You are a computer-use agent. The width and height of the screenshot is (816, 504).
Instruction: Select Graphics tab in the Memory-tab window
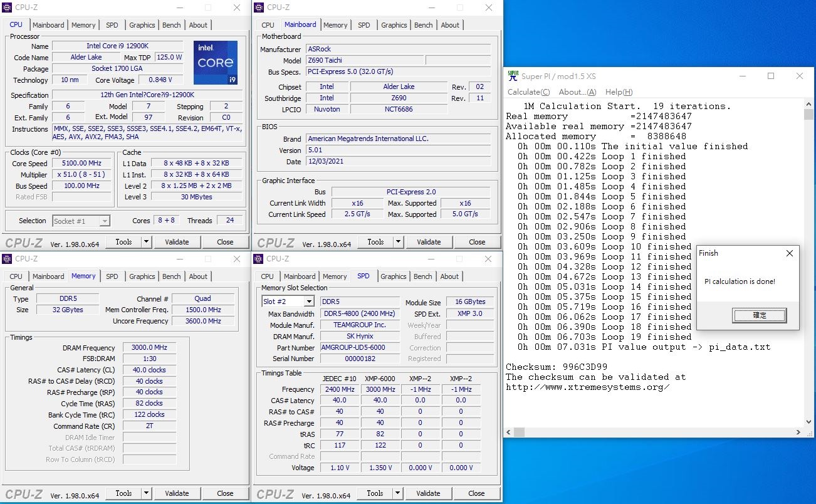pos(142,276)
